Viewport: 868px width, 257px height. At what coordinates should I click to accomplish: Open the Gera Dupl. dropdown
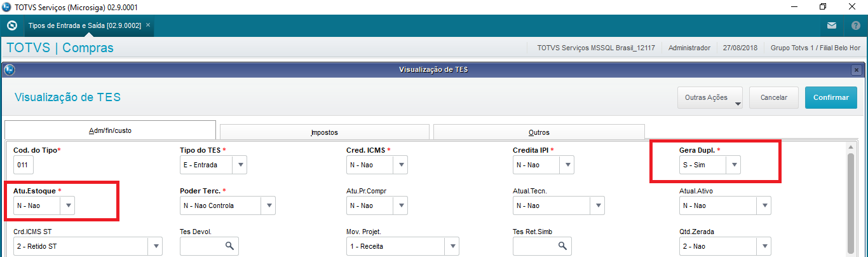734,165
